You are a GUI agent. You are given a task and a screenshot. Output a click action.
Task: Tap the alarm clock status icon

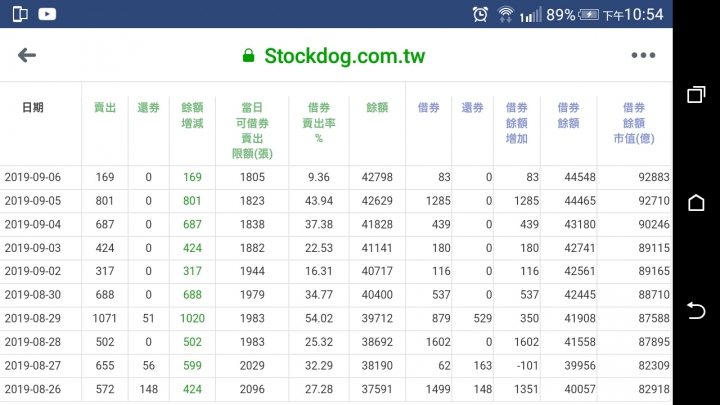(x=480, y=14)
